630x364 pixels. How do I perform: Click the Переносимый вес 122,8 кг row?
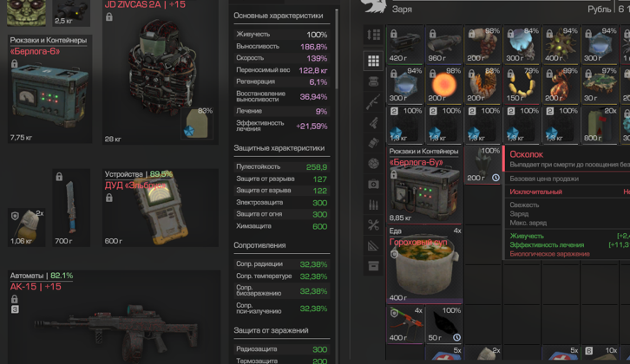282,70
